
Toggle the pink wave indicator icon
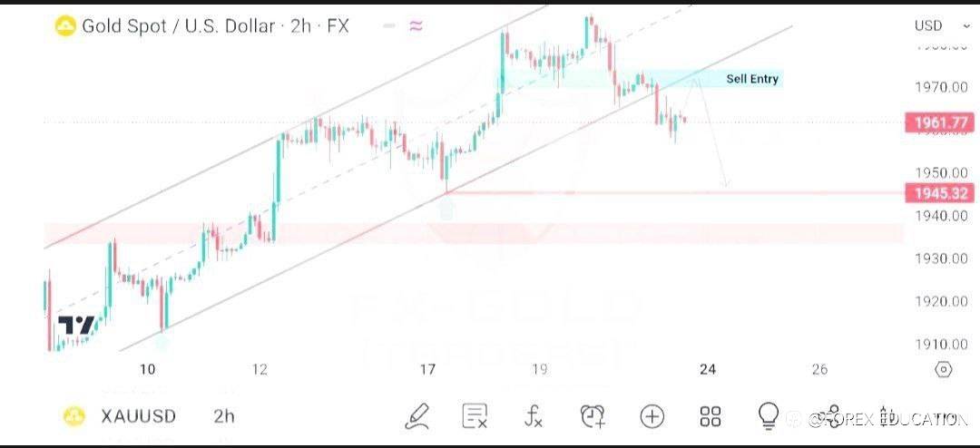click(x=416, y=26)
